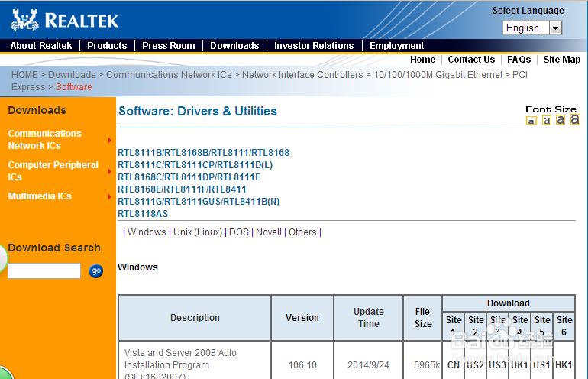Open Computer Peripheral ICs in sidebar
Screen dimensions: 588x379
tap(53, 170)
